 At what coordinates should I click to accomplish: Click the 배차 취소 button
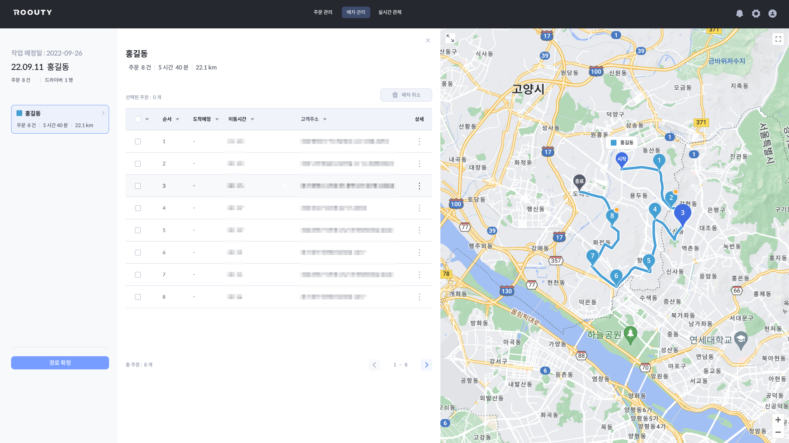click(x=406, y=95)
